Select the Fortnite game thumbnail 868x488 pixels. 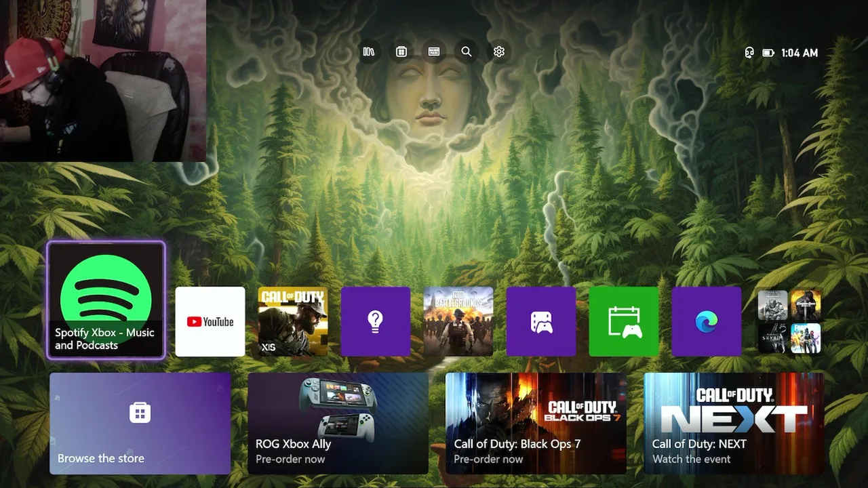806,338
